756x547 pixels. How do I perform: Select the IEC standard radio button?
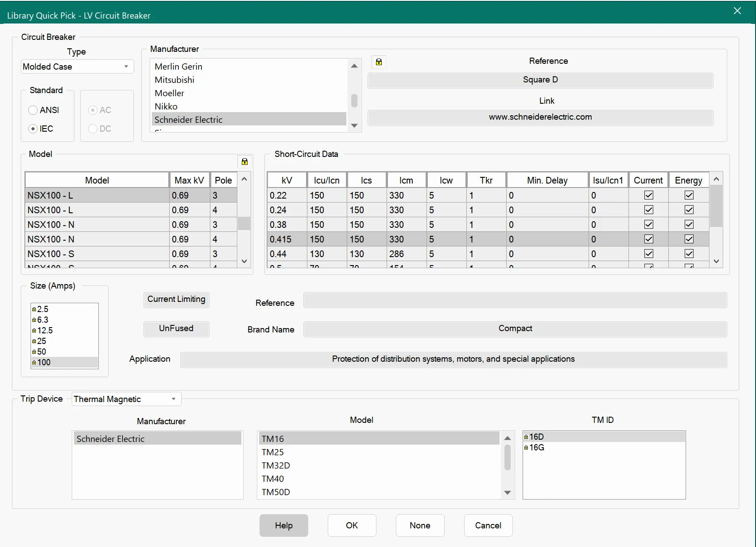(33, 129)
